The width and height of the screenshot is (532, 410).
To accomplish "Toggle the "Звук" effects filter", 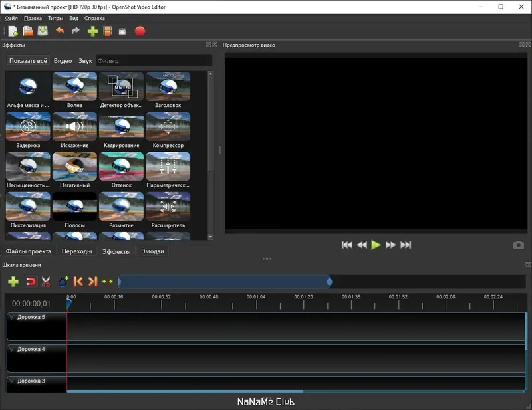I will pyautogui.click(x=85, y=61).
